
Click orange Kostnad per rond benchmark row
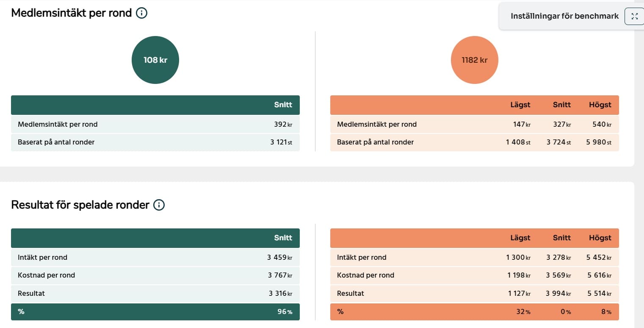pyautogui.click(x=474, y=275)
